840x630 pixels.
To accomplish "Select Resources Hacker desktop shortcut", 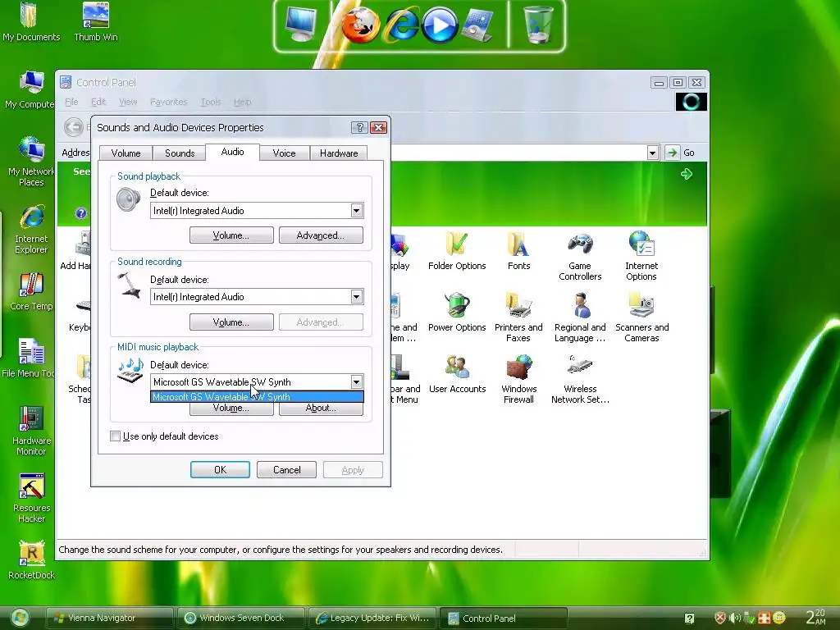I will point(31,498).
